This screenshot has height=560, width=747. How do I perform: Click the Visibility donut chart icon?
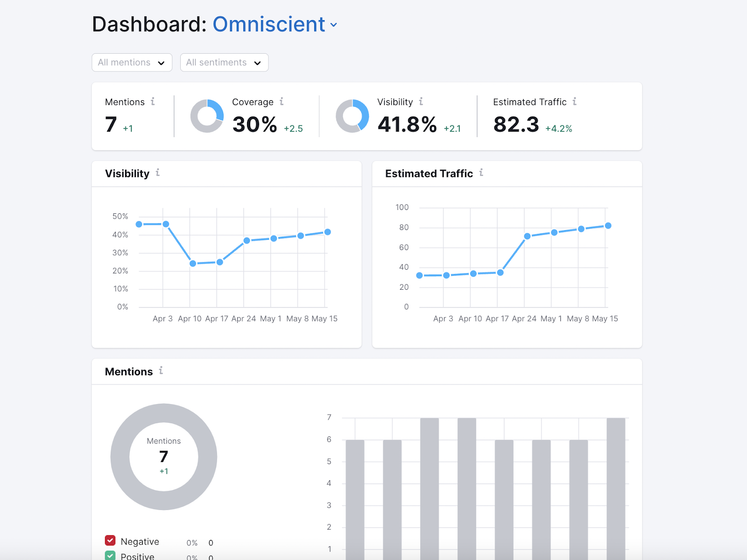tap(352, 116)
